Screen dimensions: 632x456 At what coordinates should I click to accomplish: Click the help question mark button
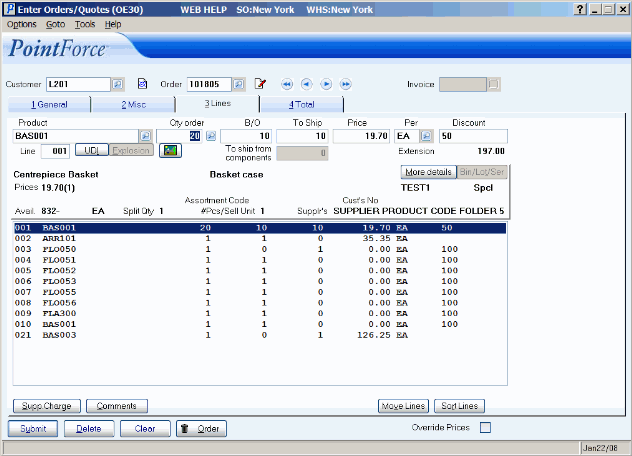(x=580, y=9)
